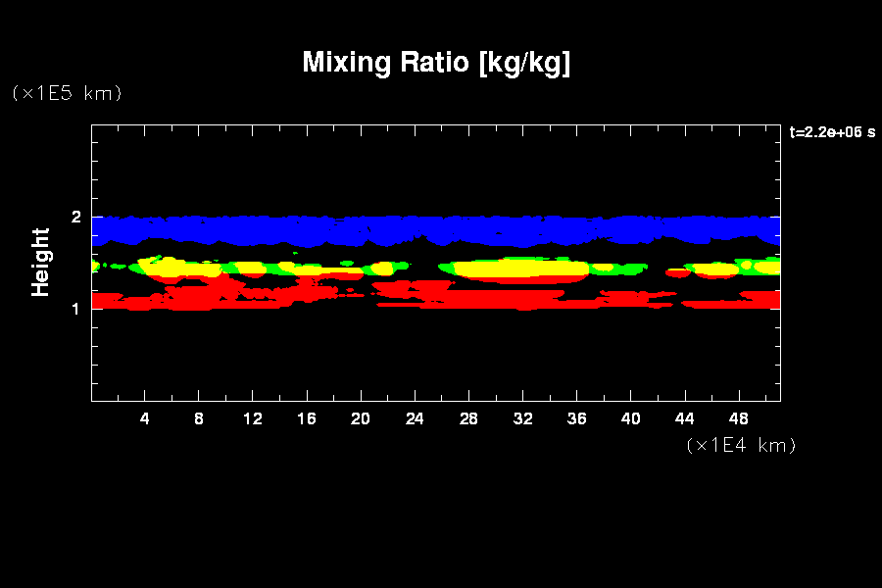Screen dimensions: 882x588
Task: Select the "Height" y-axis label
Action: pos(41,262)
